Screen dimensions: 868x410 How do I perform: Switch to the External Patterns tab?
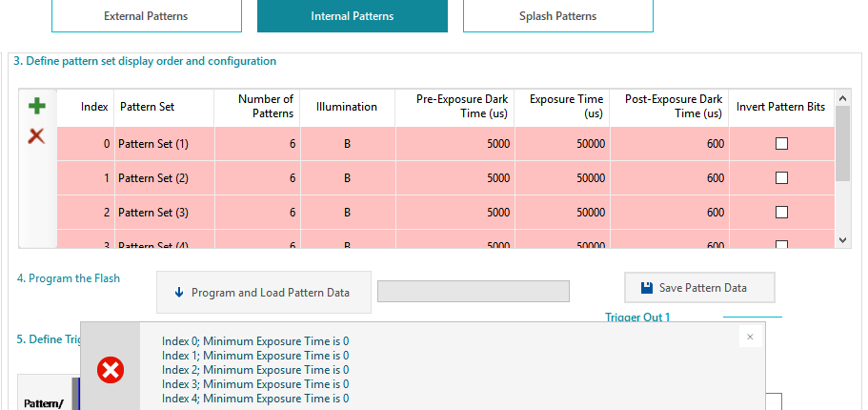[x=146, y=16]
